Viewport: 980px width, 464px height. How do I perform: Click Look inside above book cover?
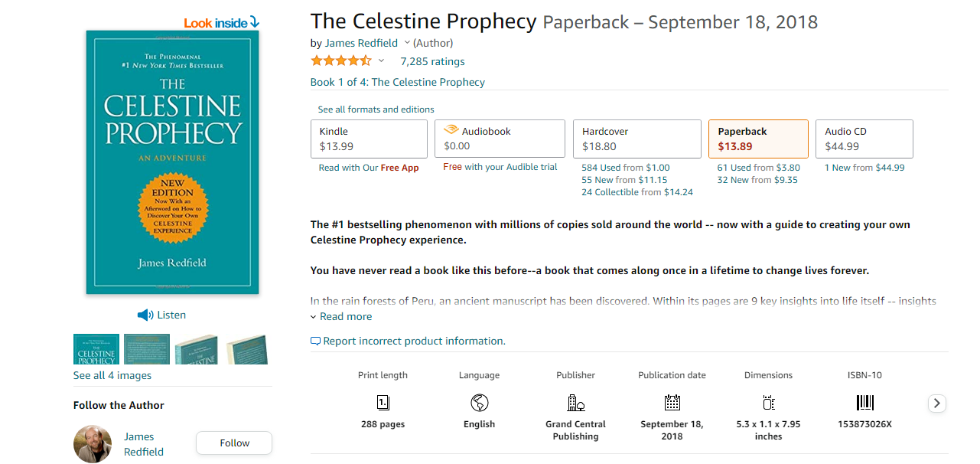[221, 23]
